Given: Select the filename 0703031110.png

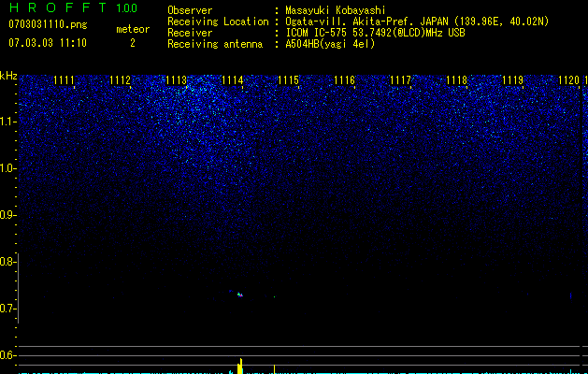Looking at the screenshot, I should [48, 25].
